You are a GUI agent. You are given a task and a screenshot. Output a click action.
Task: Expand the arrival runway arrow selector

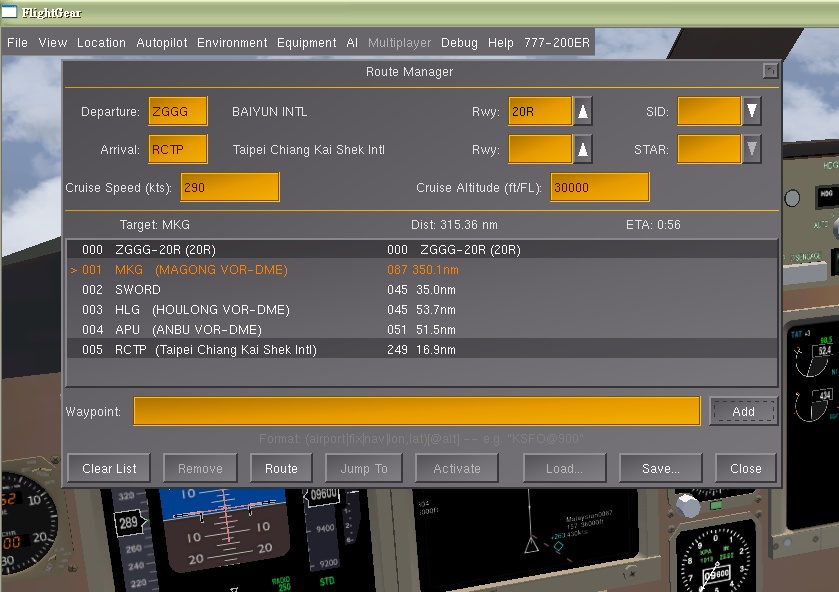point(583,149)
